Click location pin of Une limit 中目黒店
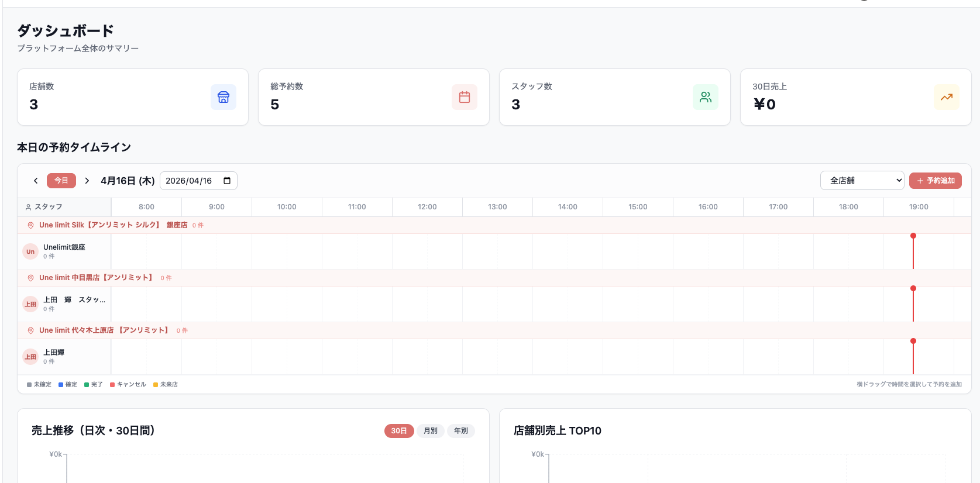This screenshot has width=980, height=483. click(31, 278)
